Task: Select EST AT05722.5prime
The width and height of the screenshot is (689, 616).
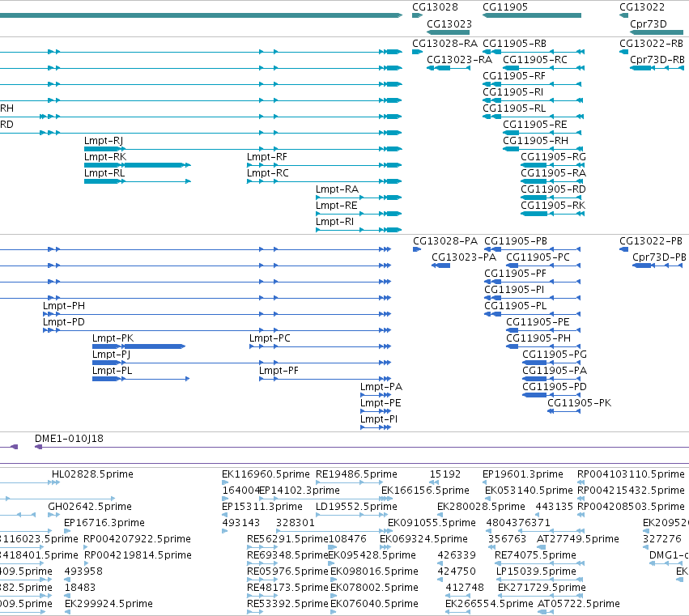Action: pos(579,605)
